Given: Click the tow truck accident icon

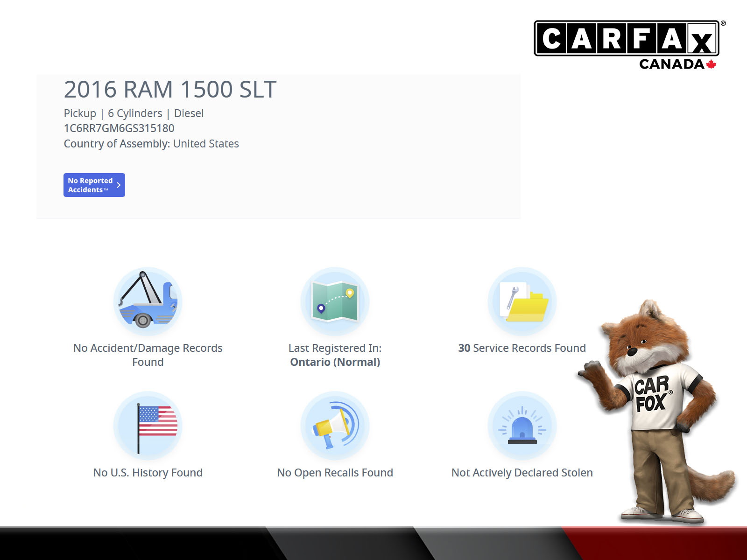Looking at the screenshot, I should pos(148,301).
